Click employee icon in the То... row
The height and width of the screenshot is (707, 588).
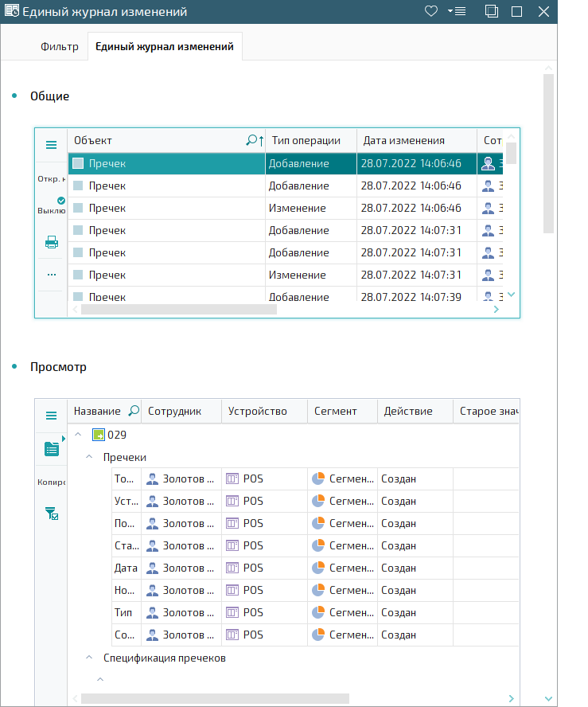point(152,478)
